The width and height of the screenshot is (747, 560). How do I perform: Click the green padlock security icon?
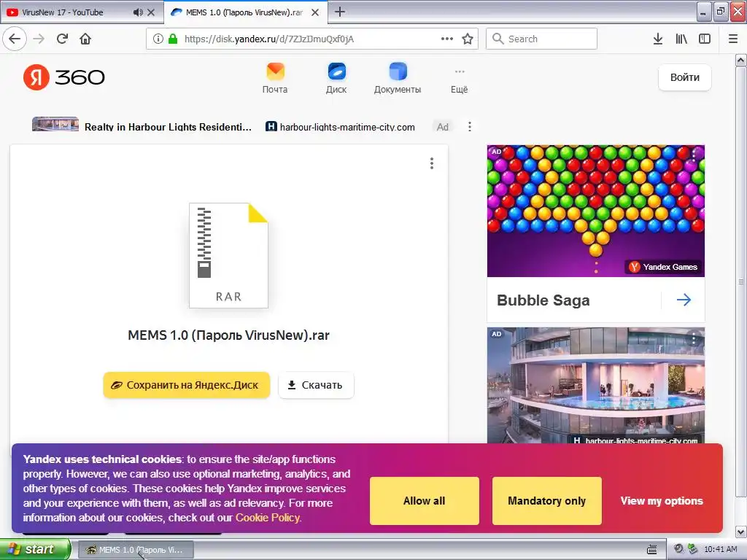pos(173,39)
